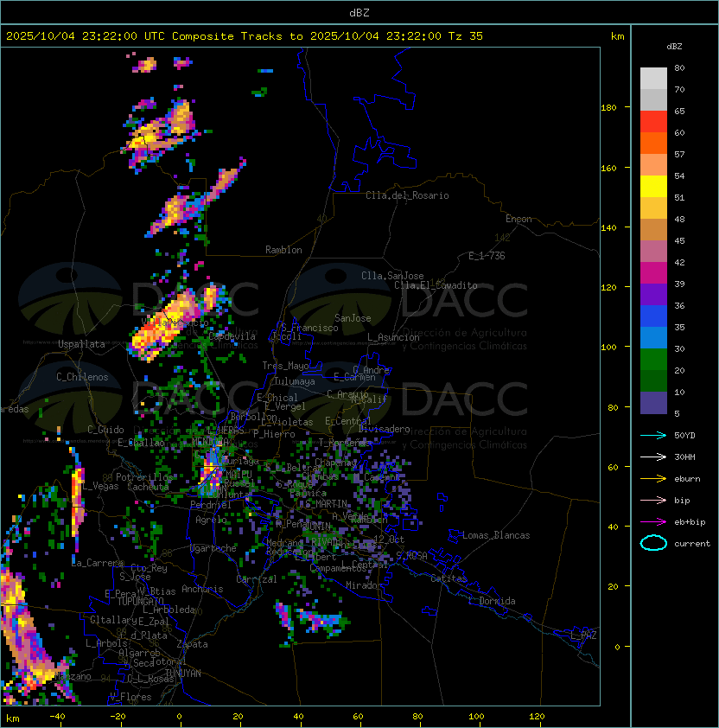Click the '65' value on color scale
Viewport: 719px width, 728px height.
pos(679,111)
